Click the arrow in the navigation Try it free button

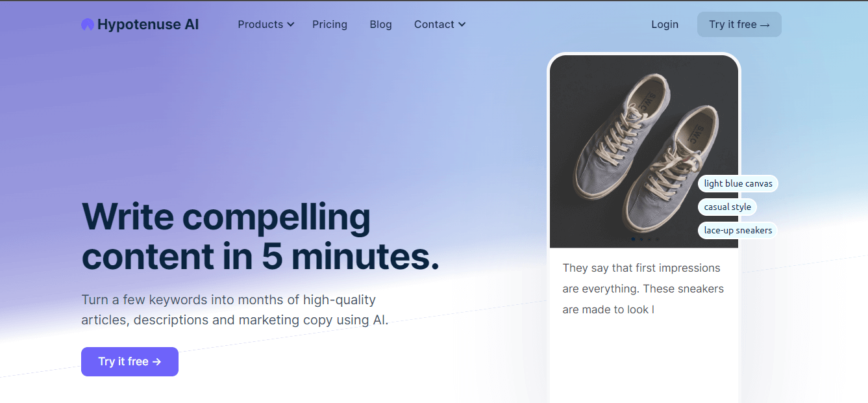765,25
